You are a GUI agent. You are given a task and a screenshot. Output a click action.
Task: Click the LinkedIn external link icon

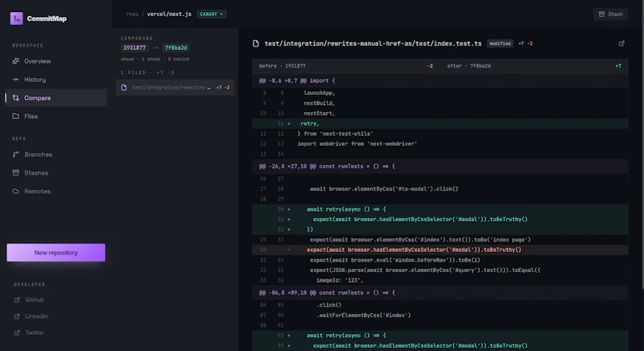click(17, 316)
